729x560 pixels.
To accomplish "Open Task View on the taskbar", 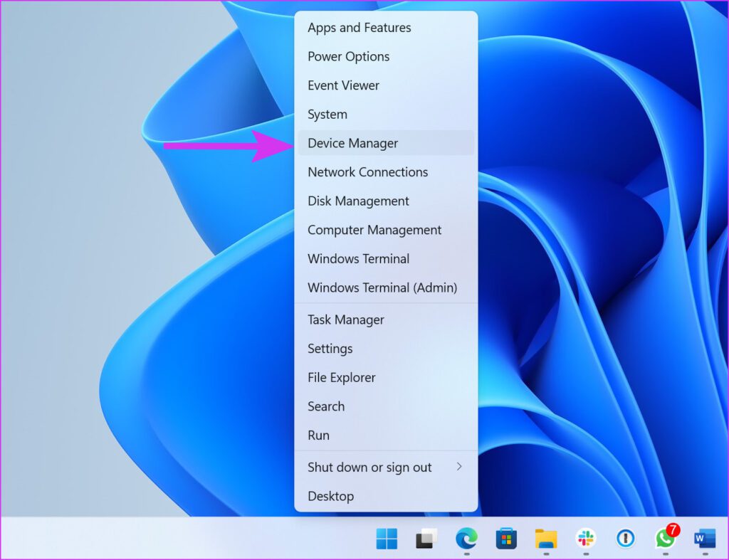I will [x=426, y=539].
